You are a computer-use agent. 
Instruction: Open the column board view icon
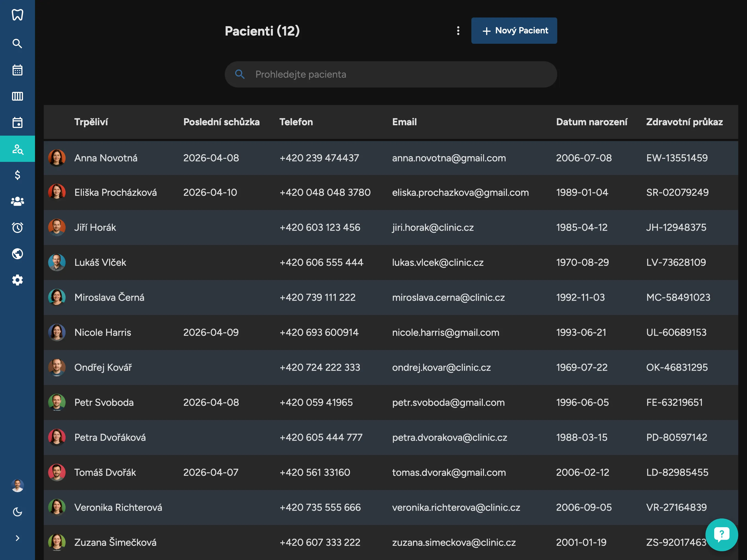click(x=17, y=96)
